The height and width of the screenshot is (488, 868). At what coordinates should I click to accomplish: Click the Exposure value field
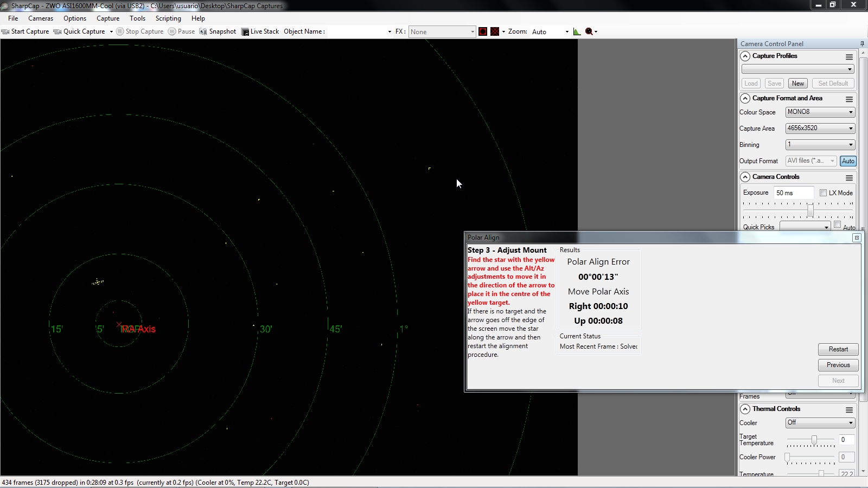(794, 192)
